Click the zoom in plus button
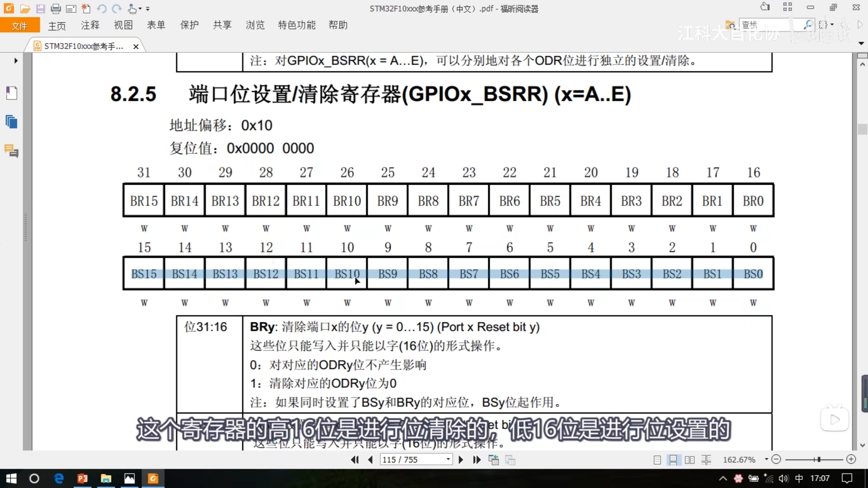868x488 pixels. coord(851,459)
